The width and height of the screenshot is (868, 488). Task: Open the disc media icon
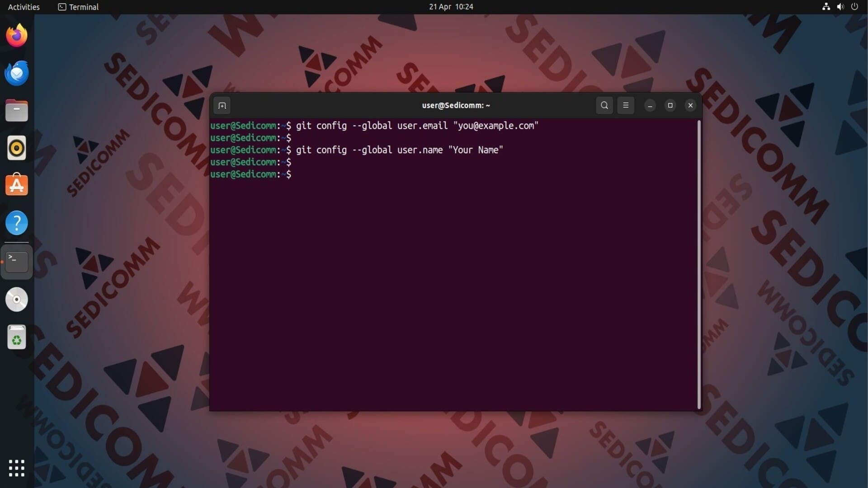pos(17,300)
